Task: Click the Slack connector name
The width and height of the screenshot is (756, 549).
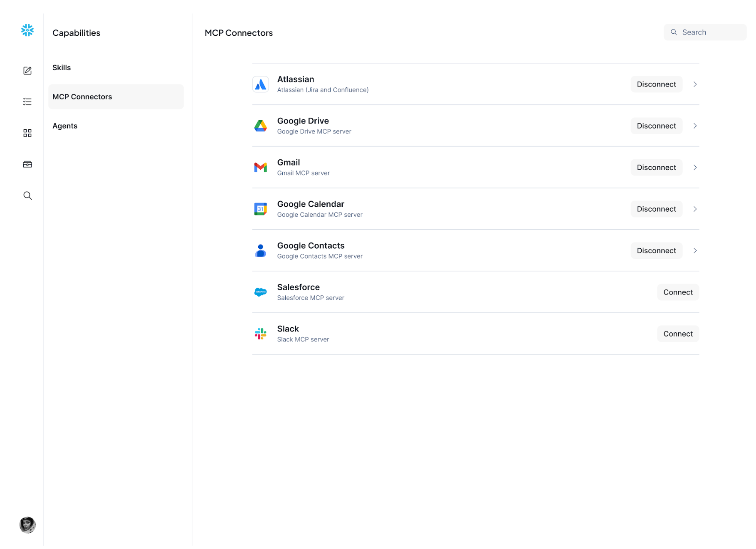Action: [x=288, y=329]
